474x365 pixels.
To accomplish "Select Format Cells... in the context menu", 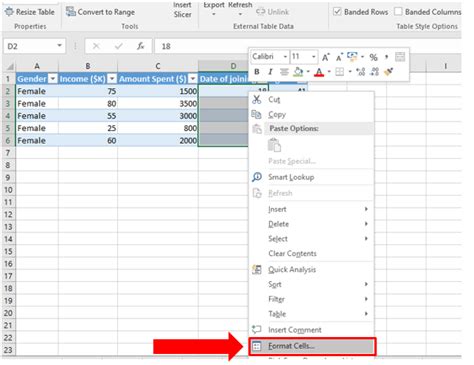I will coord(312,346).
